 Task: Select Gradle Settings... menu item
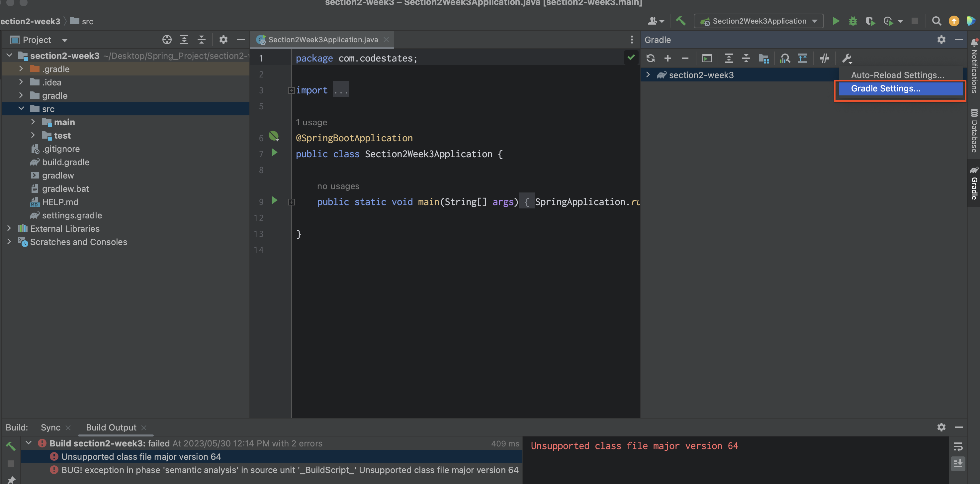(885, 88)
